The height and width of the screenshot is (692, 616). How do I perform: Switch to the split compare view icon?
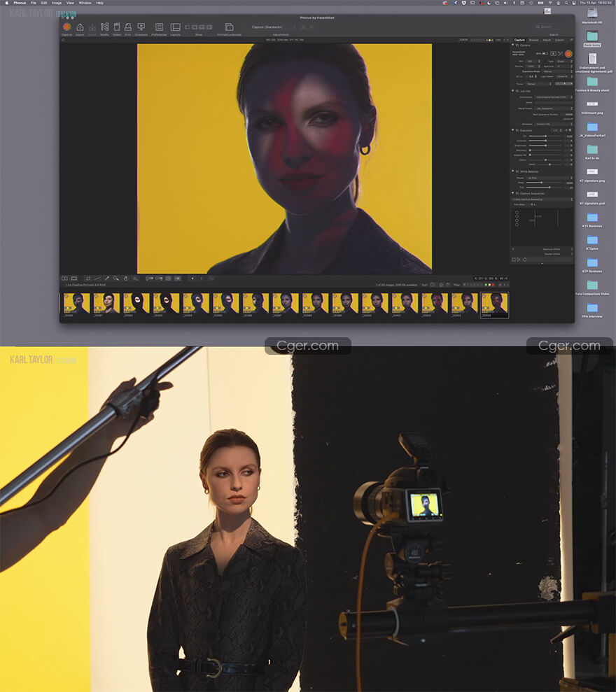[64, 278]
